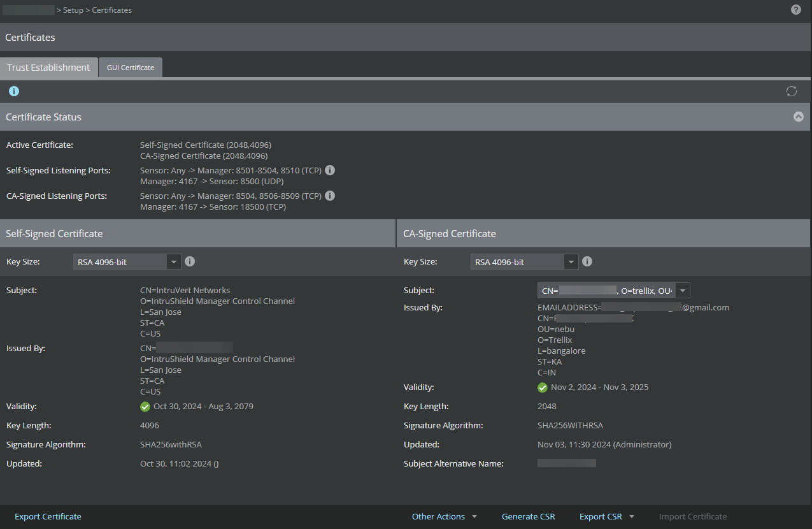The width and height of the screenshot is (812, 529).
Task: Go to Setup in breadcrumb
Action: pyautogui.click(x=73, y=10)
